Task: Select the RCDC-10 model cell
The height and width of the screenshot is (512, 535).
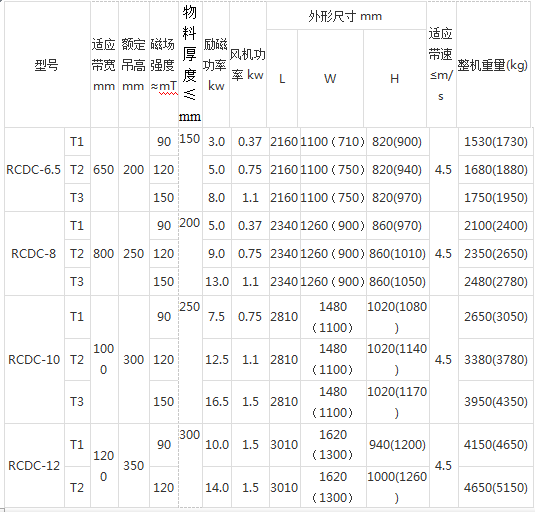Action: pos(34,360)
